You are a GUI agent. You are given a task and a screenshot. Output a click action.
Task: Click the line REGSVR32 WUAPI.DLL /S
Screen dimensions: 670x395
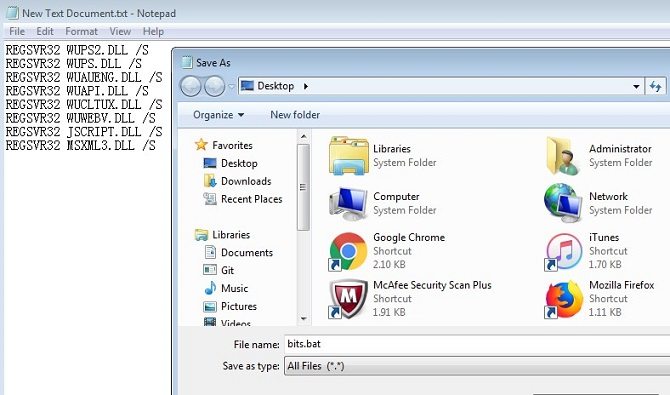(x=77, y=91)
